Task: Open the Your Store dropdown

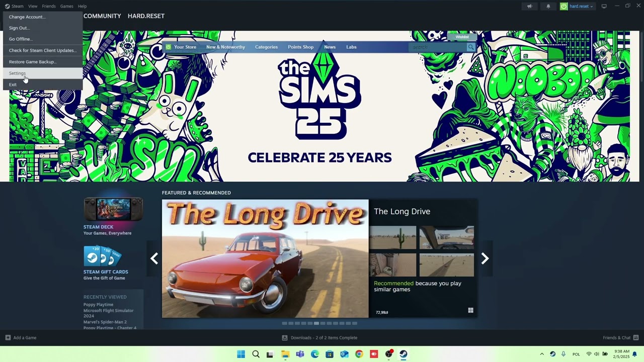Action: [185, 47]
